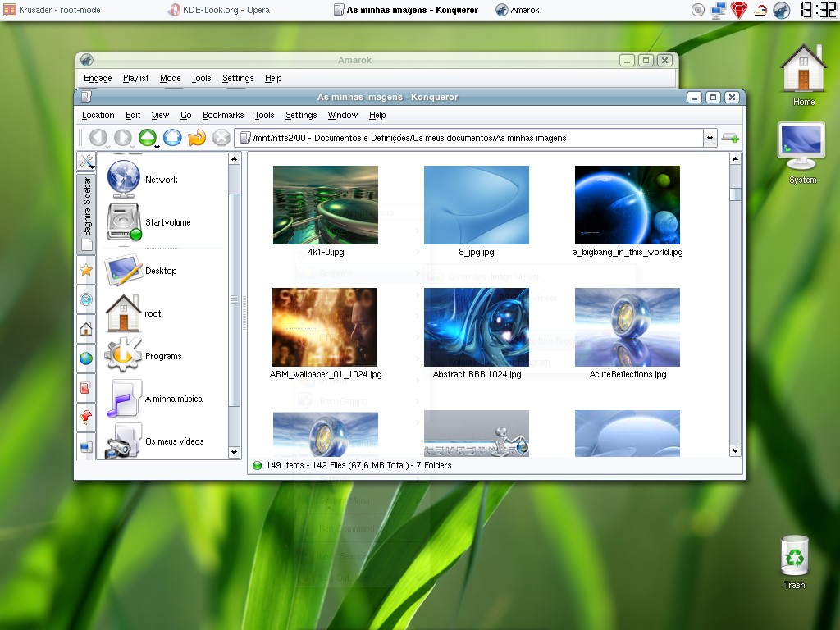Select ABM_wallpaper_01_1024.jpg thumbnail
Viewport: 840px width, 630px height.
click(325, 327)
